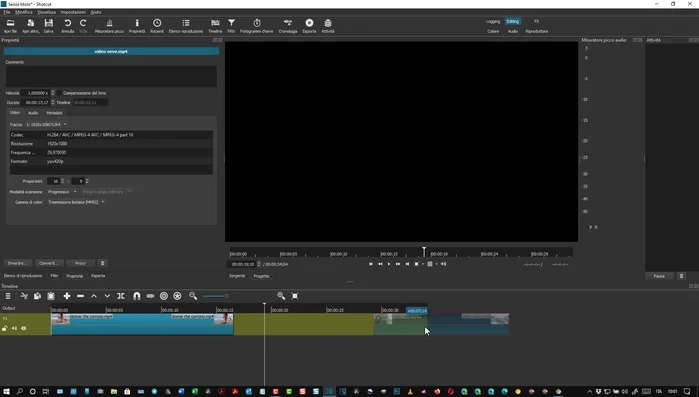
Task: Click the Commenti text field
Action: (111, 76)
